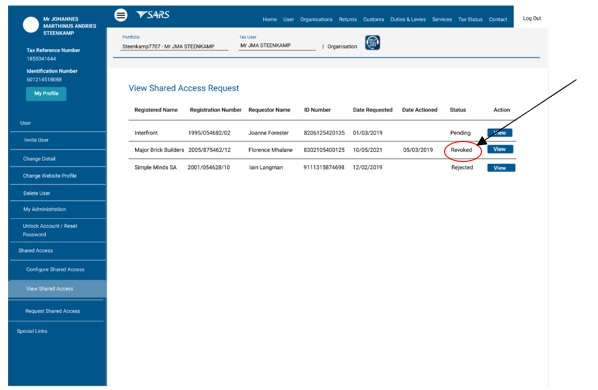
Task: Select Change Website Profile in sidebar
Action: click(x=50, y=176)
